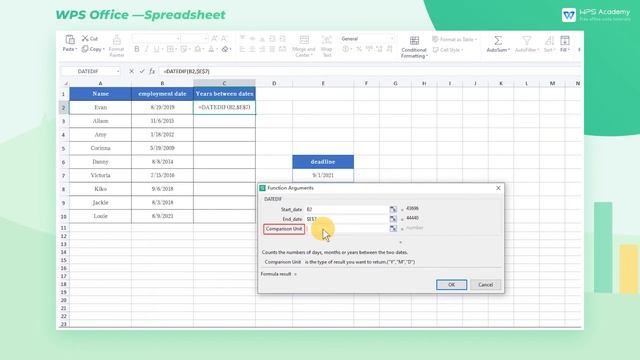Screen dimensions: 640x360
Task: Click the confirm checkmark in formula bar
Action: [142, 71]
